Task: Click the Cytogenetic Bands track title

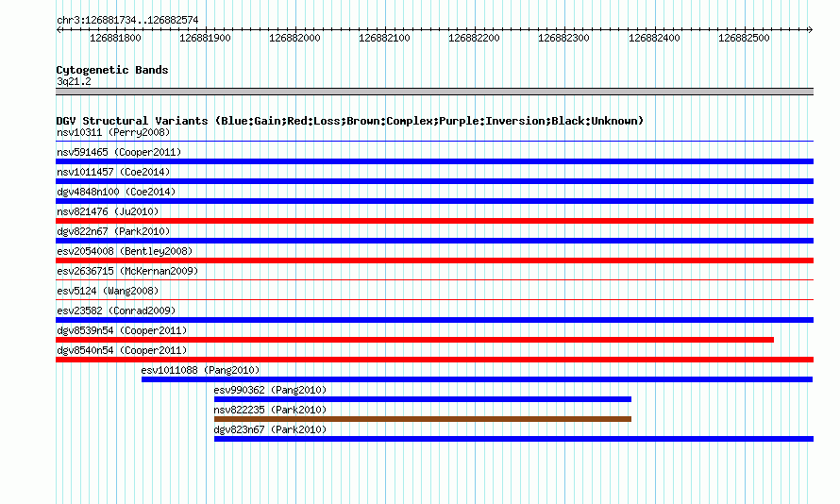Action: pyautogui.click(x=112, y=70)
